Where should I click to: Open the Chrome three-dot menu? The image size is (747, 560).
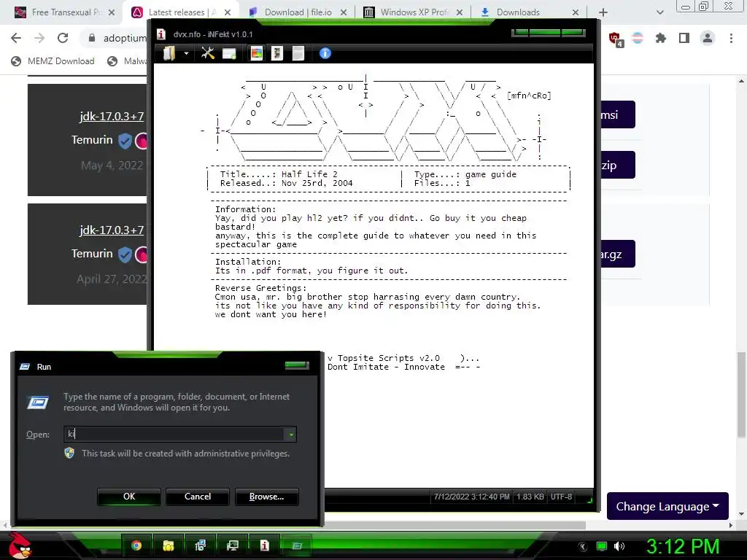click(731, 38)
